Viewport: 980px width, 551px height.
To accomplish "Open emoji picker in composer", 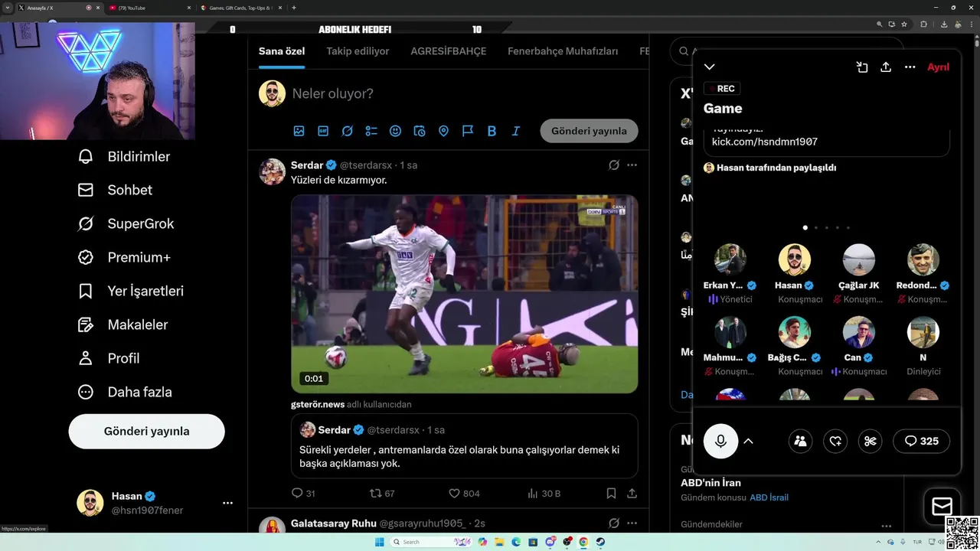I will coord(395,131).
